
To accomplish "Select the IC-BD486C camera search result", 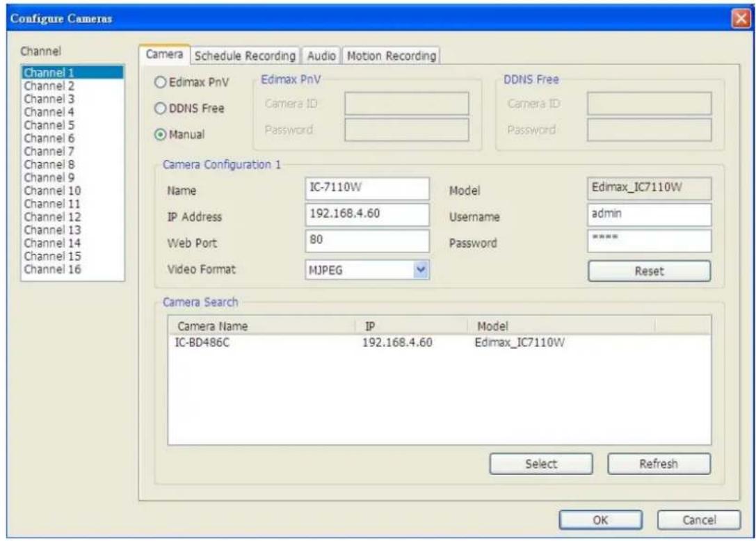I will coord(440,342).
